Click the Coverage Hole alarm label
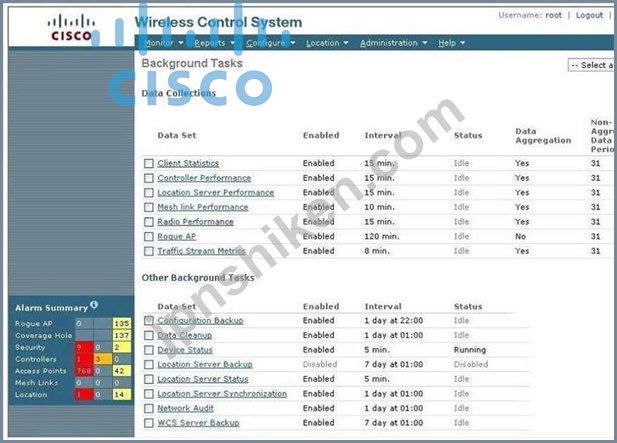This screenshot has width=617, height=443. (x=44, y=336)
